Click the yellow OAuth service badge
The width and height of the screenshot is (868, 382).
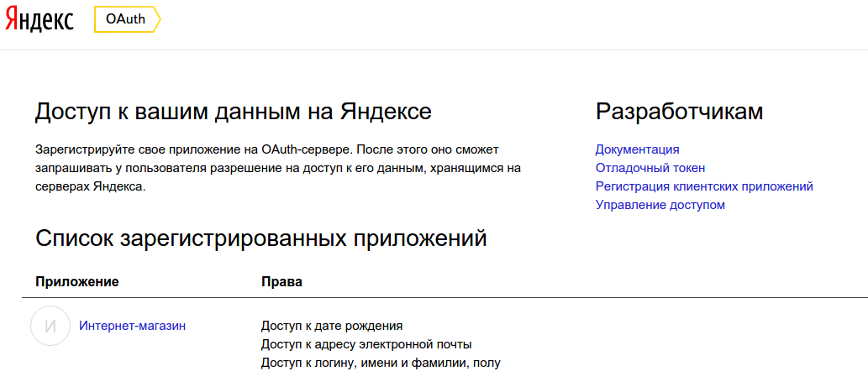[x=125, y=20]
